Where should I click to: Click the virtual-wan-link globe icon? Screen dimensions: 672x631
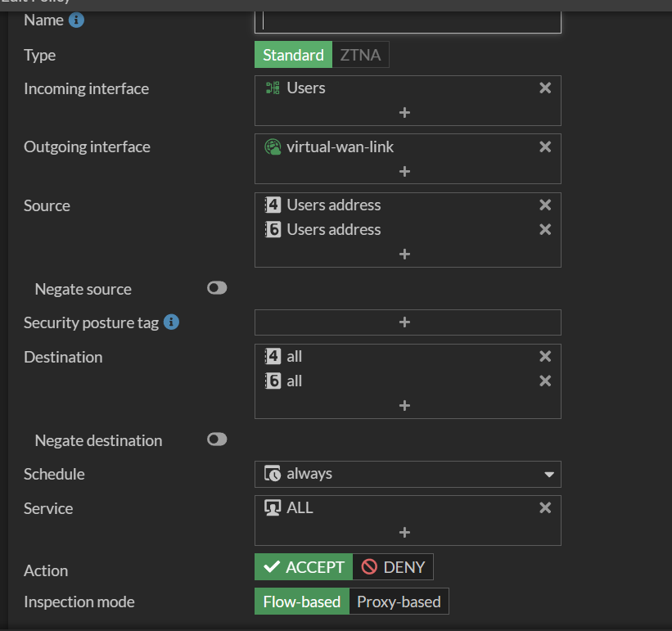(273, 147)
